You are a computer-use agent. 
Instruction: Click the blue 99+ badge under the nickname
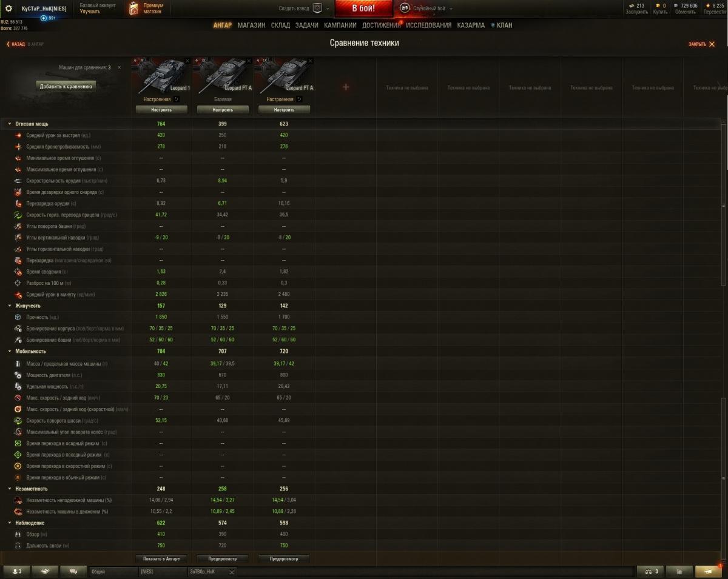pos(48,18)
